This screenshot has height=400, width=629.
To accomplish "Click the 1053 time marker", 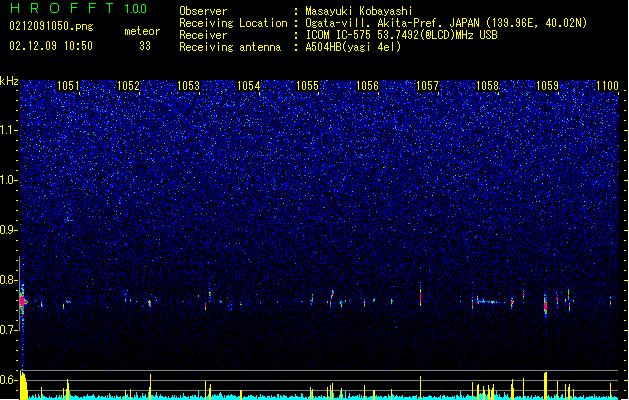I will pos(188,86).
